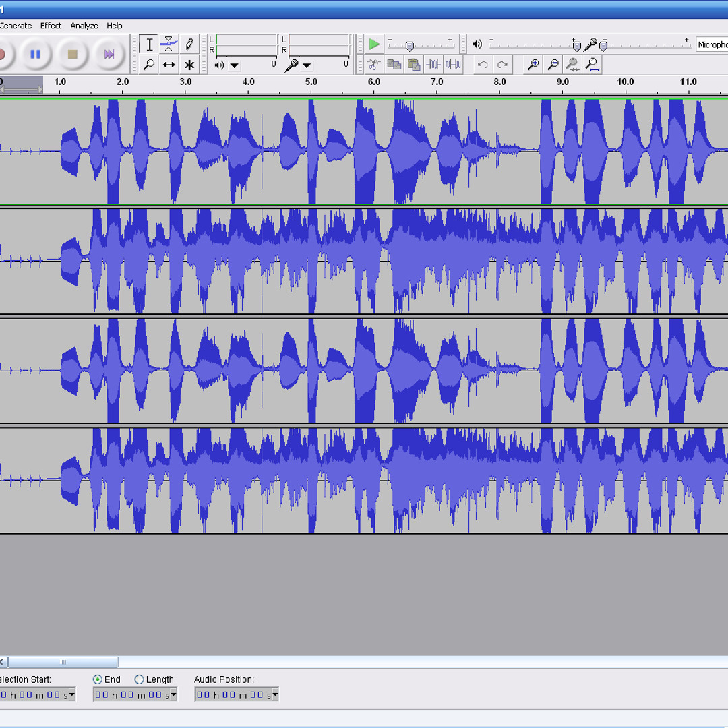Click the Fit project in window icon
The width and height of the screenshot is (728, 728).
(x=592, y=65)
